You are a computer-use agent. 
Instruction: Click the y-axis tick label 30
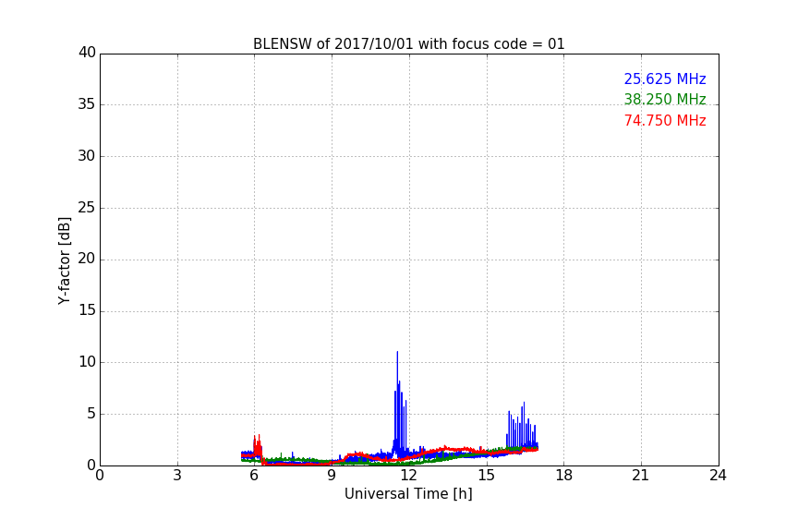(87, 156)
